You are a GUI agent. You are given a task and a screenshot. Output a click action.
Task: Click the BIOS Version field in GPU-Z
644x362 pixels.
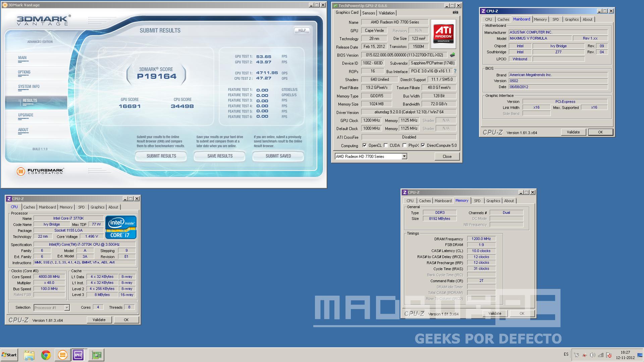(405, 55)
